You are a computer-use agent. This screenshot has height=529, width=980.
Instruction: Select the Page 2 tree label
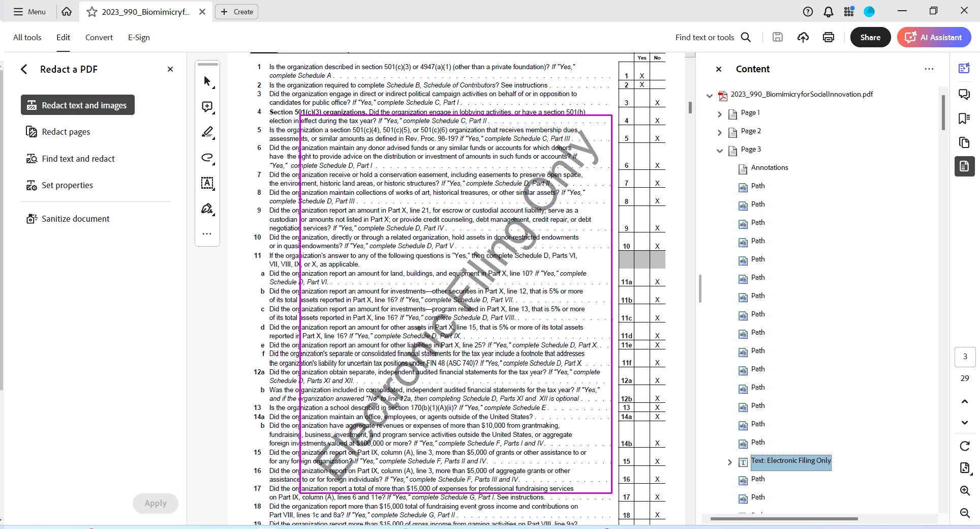(x=751, y=131)
